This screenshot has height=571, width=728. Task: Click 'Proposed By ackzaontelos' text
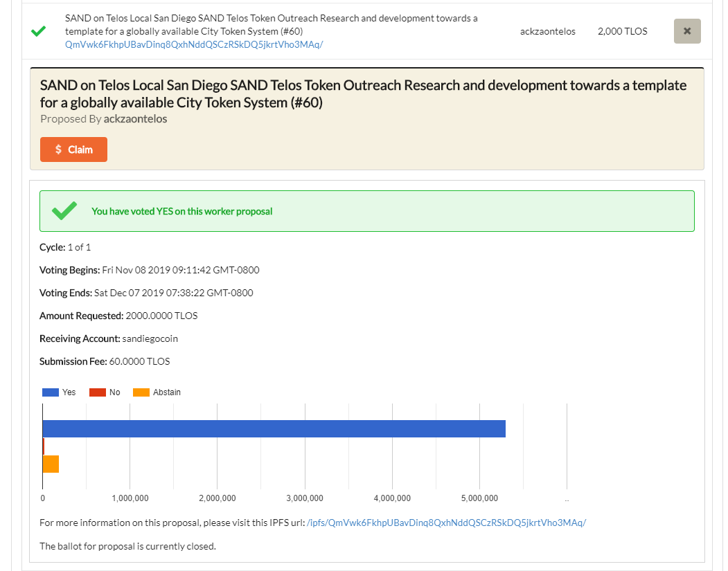(x=103, y=119)
